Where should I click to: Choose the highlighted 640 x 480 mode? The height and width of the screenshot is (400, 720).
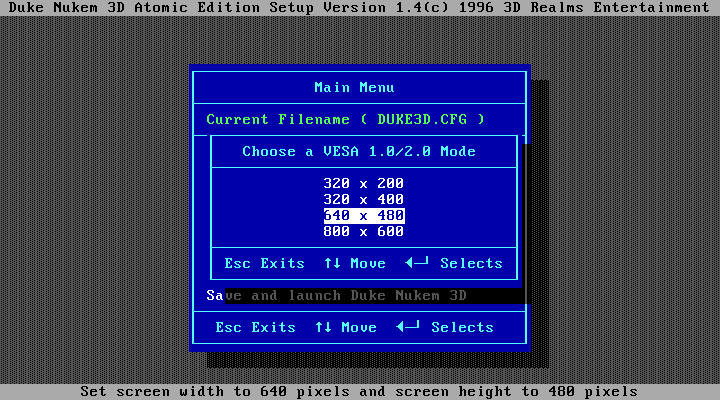click(364, 215)
